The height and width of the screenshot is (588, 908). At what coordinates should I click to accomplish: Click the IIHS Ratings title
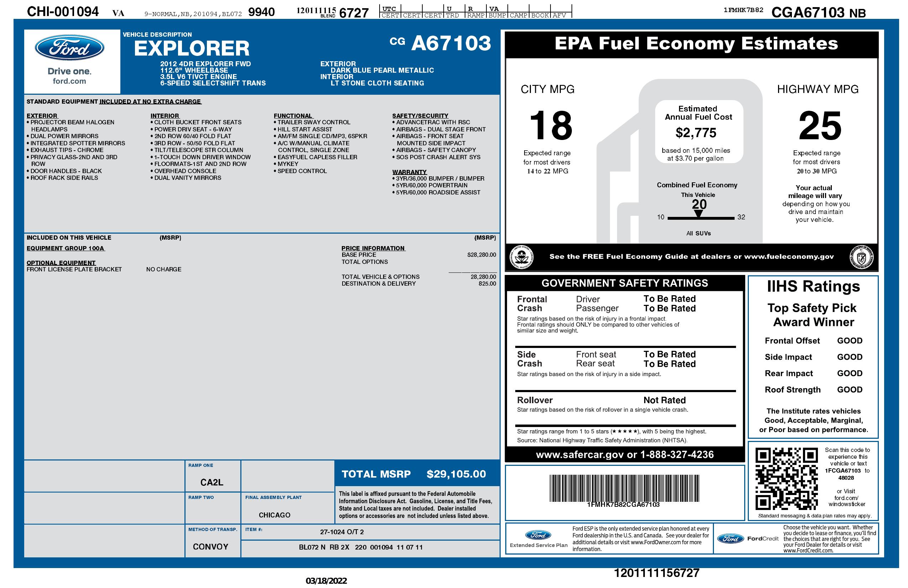pyautogui.click(x=813, y=286)
